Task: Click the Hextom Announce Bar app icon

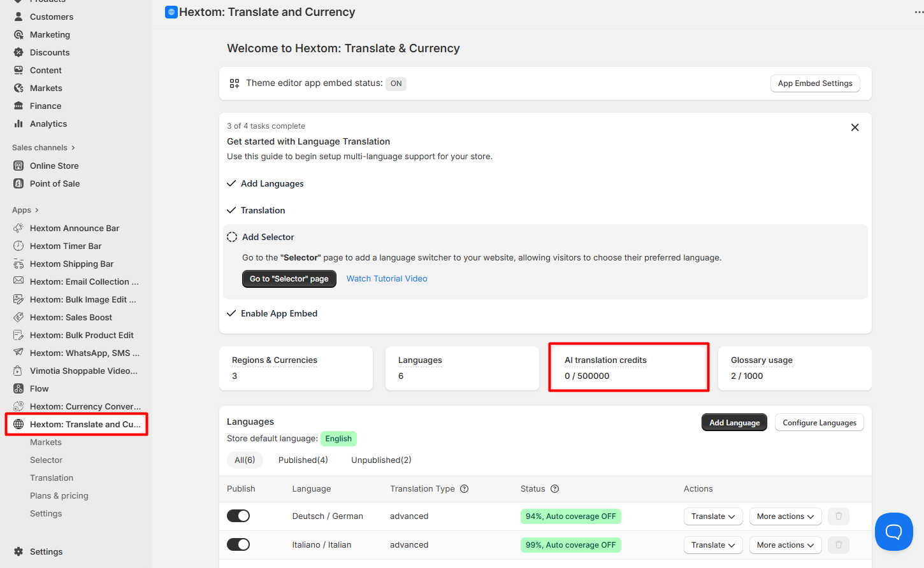Action: (x=18, y=228)
